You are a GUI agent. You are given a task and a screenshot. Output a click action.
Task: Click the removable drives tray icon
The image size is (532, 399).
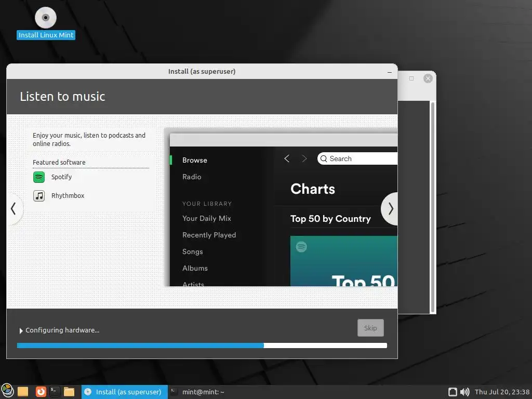pos(453,392)
